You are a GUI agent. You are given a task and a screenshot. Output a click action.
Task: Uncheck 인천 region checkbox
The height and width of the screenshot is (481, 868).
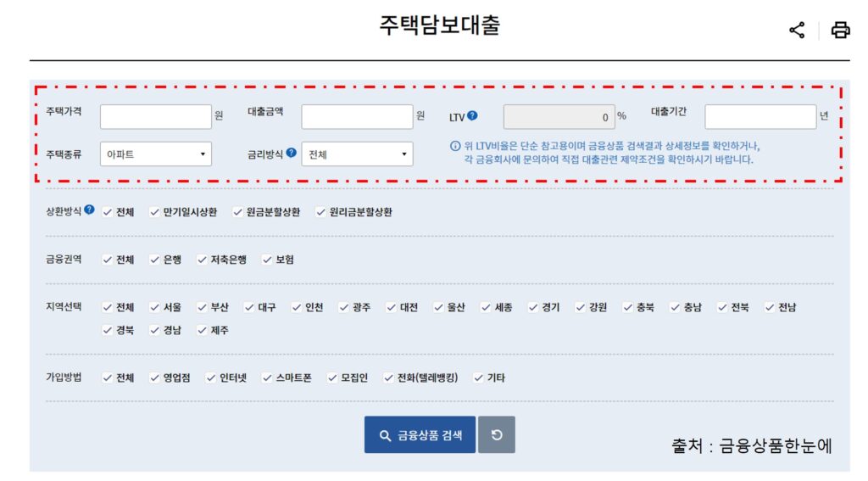coord(297,308)
